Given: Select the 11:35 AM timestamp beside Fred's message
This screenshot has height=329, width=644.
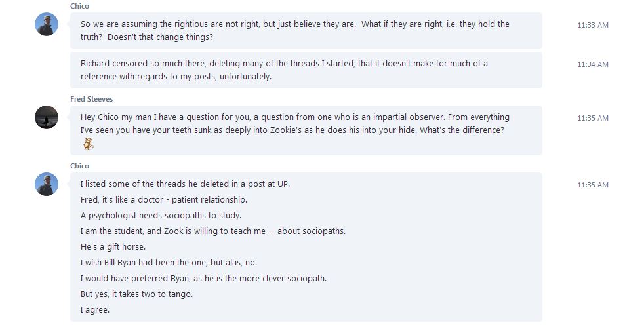Looking at the screenshot, I should [593, 118].
